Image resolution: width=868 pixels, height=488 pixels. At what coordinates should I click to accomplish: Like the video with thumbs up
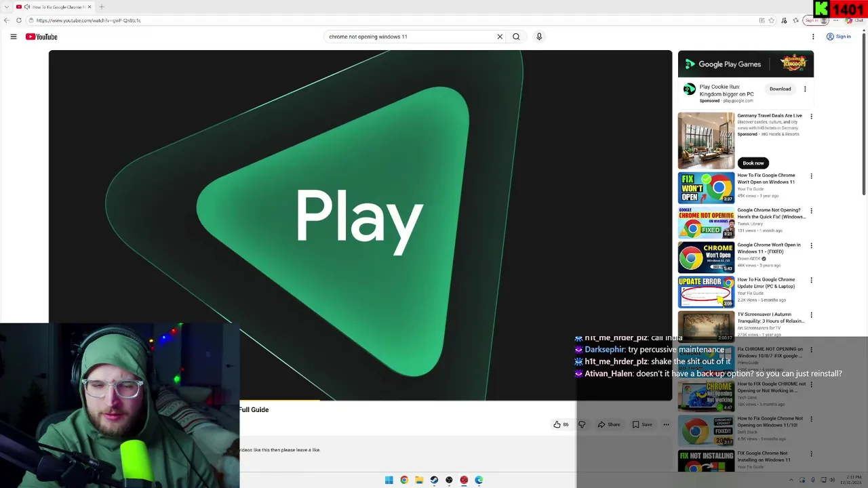(561, 424)
